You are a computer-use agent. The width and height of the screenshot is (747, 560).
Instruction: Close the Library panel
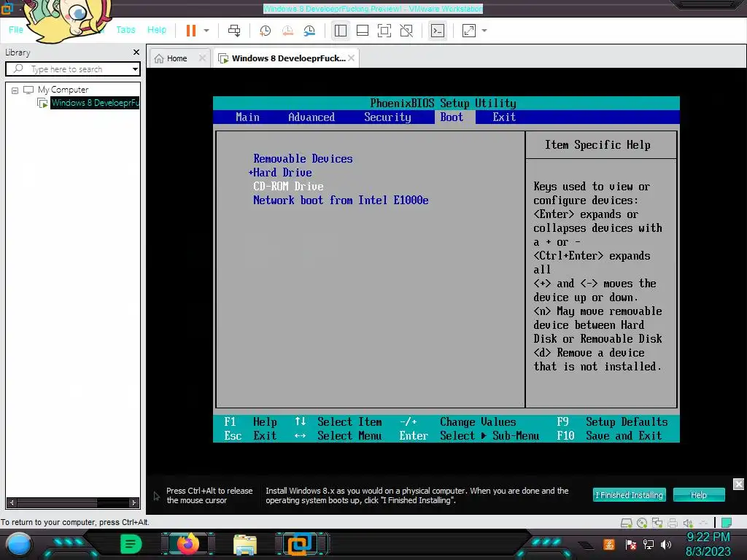(x=136, y=52)
